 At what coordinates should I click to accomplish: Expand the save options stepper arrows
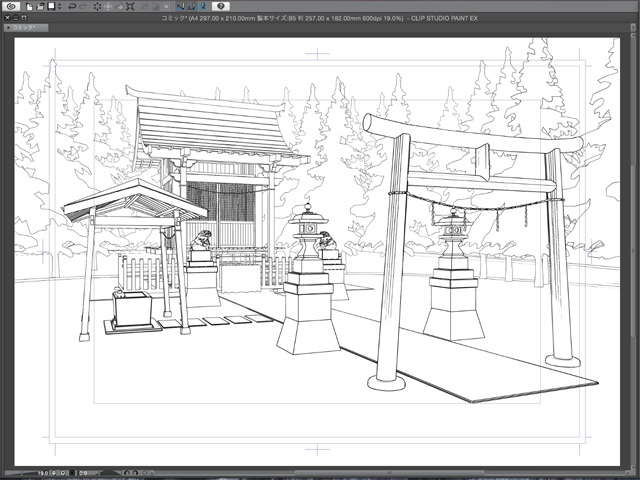pyautogui.click(x=60, y=7)
